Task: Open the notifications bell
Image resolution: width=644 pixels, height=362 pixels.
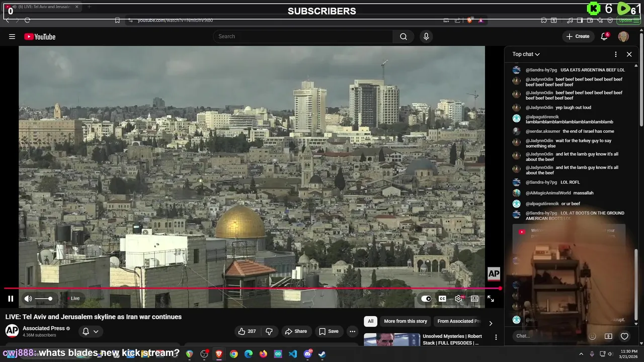Action: click(604, 36)
